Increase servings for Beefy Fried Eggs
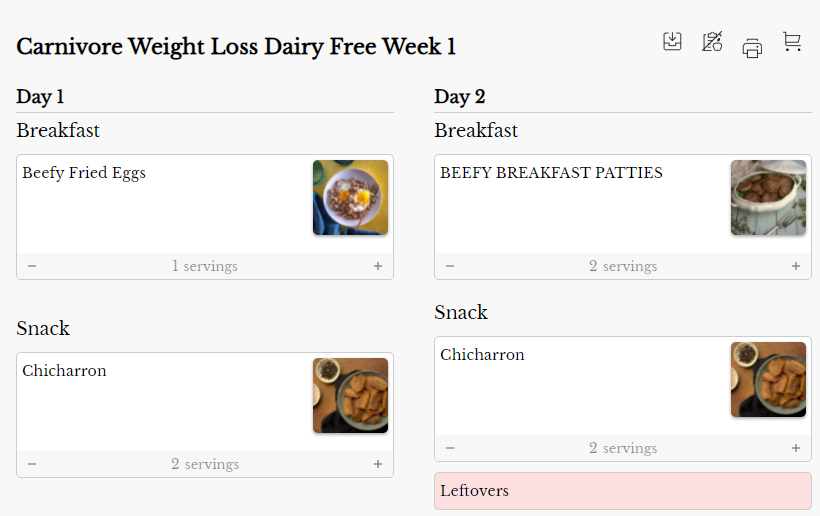The image size is (820, 516). pyautogui.click(x=378, y=266)
